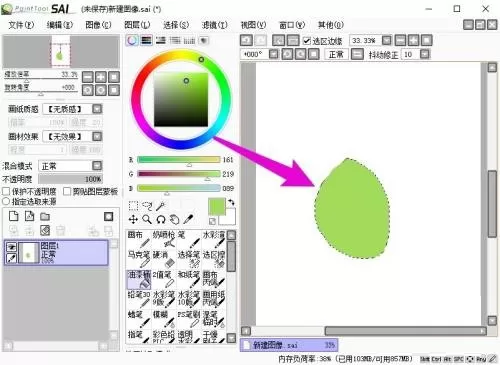Select the 模糊 blur tool

(x=164, y=319)
